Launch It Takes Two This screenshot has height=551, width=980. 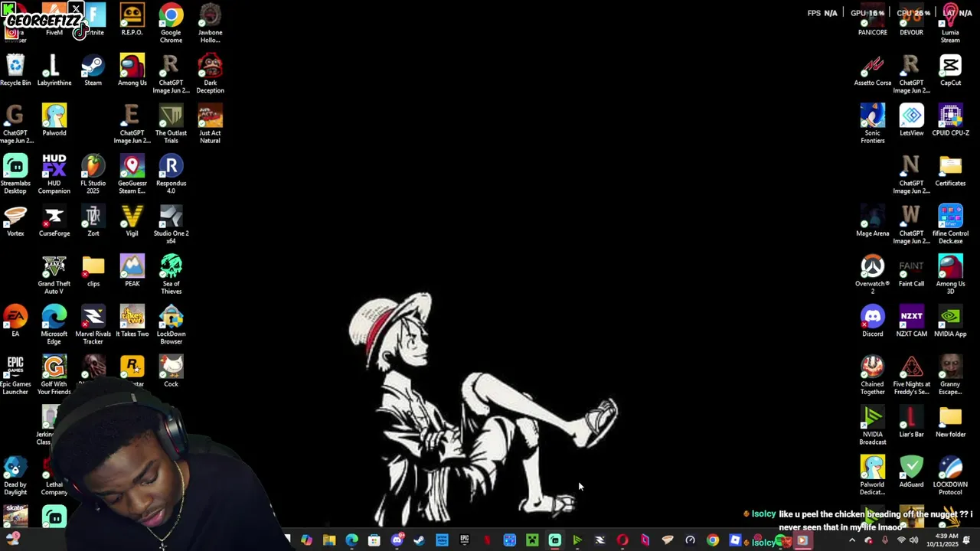132,321
